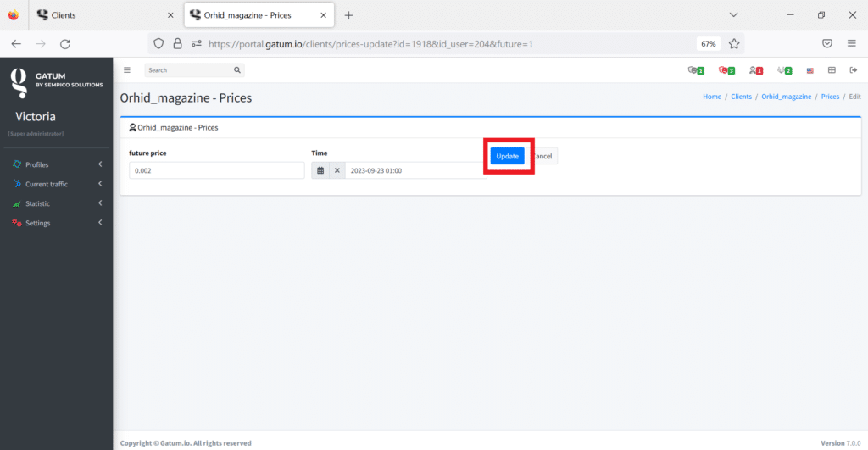The width and height of the screenshot is (868, 450).
Task: Click the Current traffic sidebar icon
Action: point(17,184)
